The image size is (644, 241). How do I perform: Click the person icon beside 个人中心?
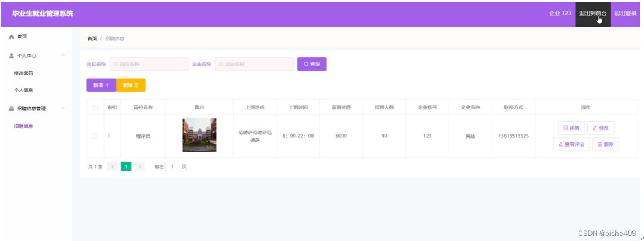(x=12, y=55)
